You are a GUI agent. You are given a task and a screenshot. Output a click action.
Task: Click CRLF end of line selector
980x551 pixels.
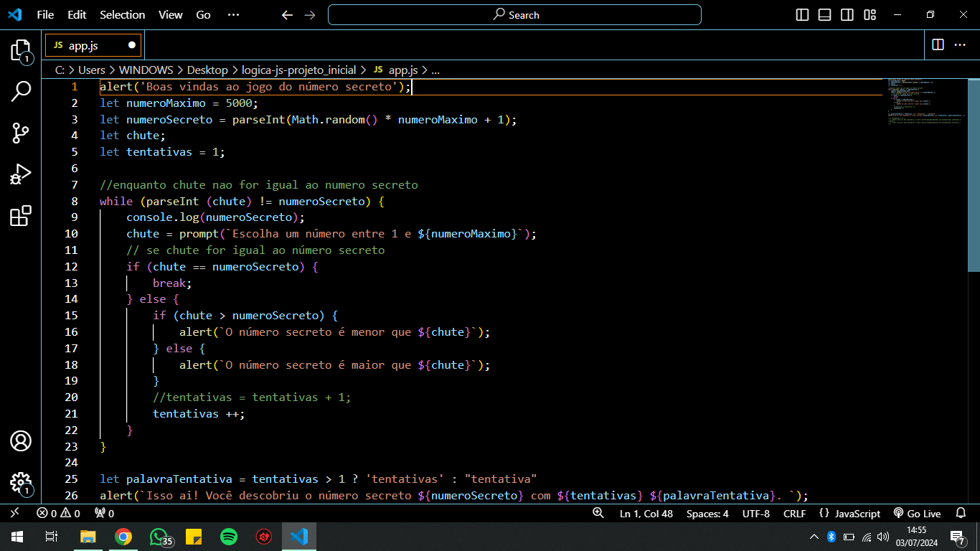794,514
